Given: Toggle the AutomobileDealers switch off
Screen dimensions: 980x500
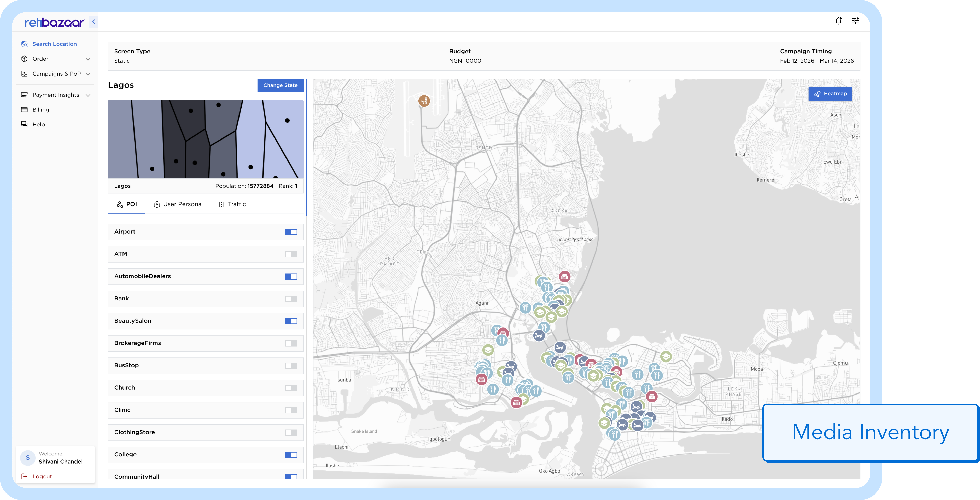Looking at the screenshot, I should point(291,276).
